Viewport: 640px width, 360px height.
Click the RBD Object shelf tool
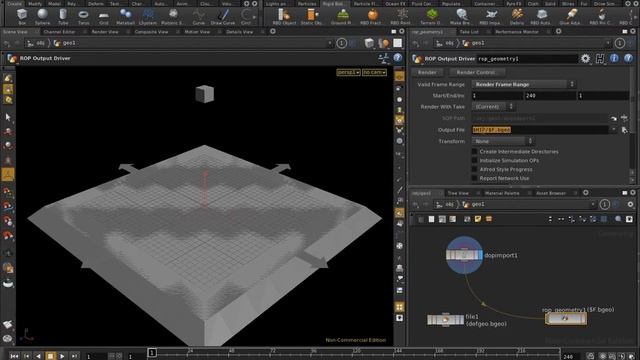click(x=284, y=16)
